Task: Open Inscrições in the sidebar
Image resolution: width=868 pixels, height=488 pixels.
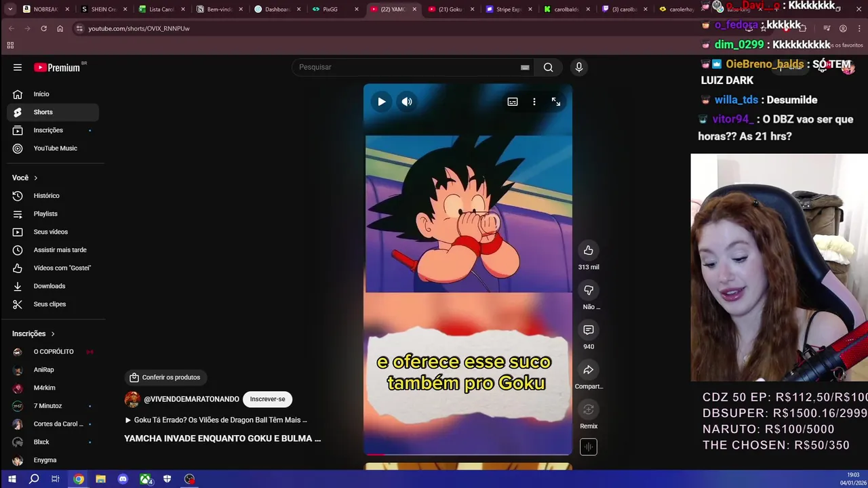Action: (x=53, y=130)
